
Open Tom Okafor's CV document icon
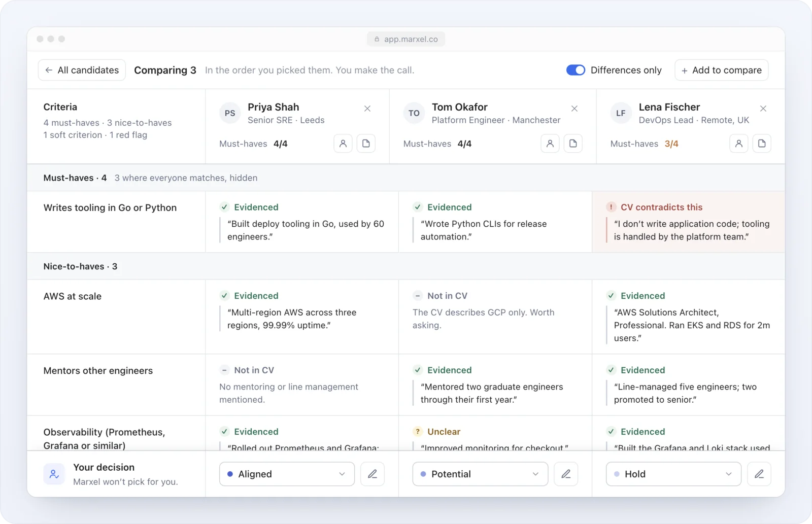573,144
